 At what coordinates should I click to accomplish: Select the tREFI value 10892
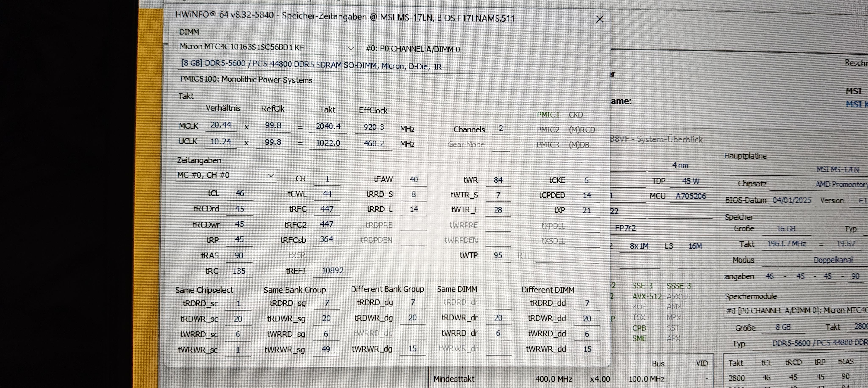tap(332, 271)
